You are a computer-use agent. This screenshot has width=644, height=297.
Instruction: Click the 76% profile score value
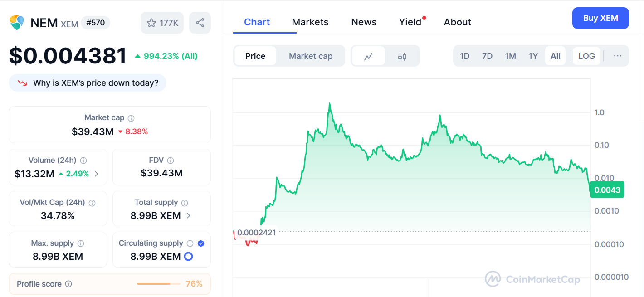[x=194, y=284]
